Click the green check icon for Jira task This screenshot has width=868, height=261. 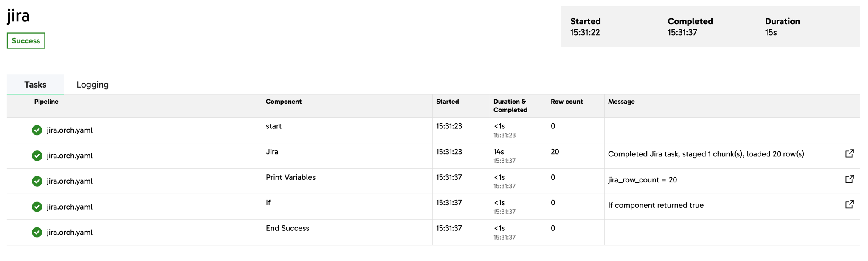click(x=37, y=156)
